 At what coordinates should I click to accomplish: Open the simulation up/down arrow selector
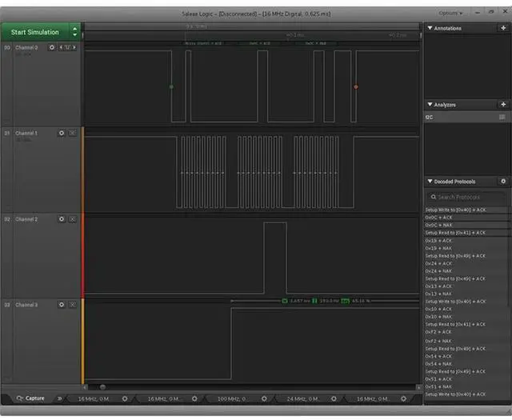click(x=75, y=32)
